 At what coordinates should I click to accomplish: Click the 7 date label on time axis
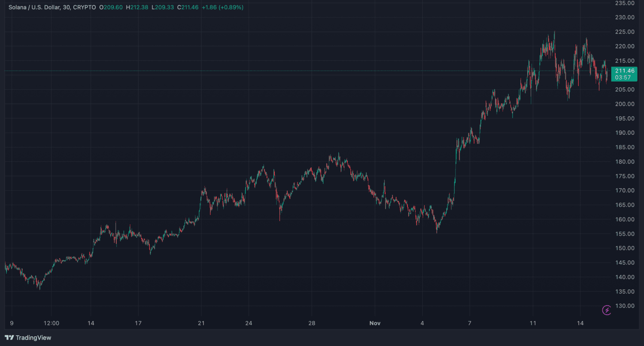click(470, 323)
